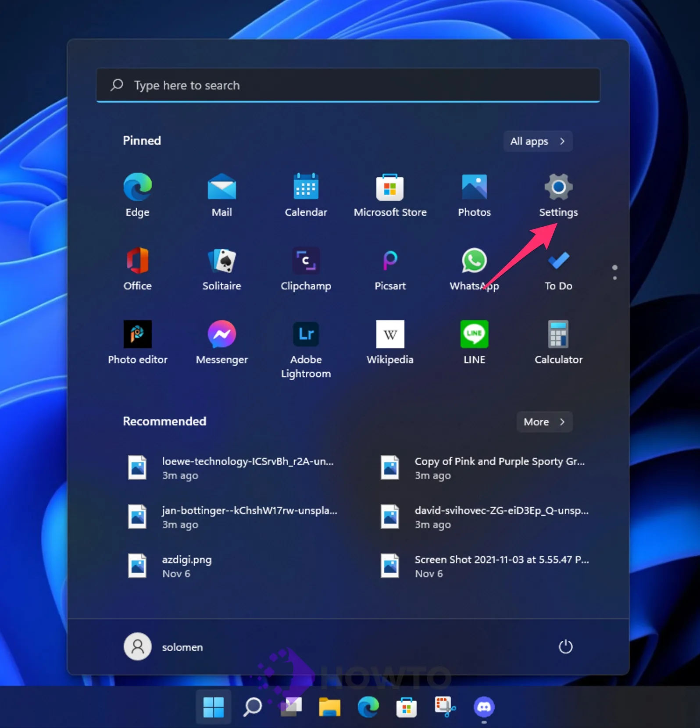Click the Start button on taskbar

[214, 707]
